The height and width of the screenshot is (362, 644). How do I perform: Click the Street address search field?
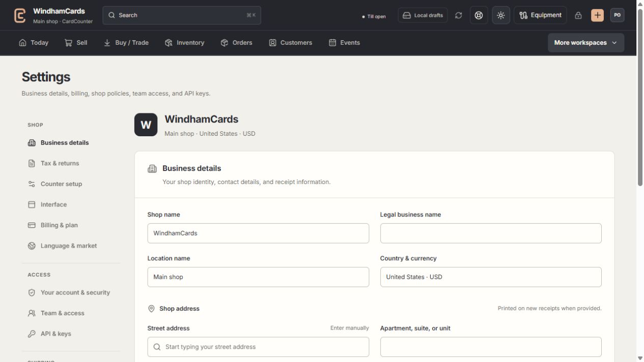coord(258,347)
